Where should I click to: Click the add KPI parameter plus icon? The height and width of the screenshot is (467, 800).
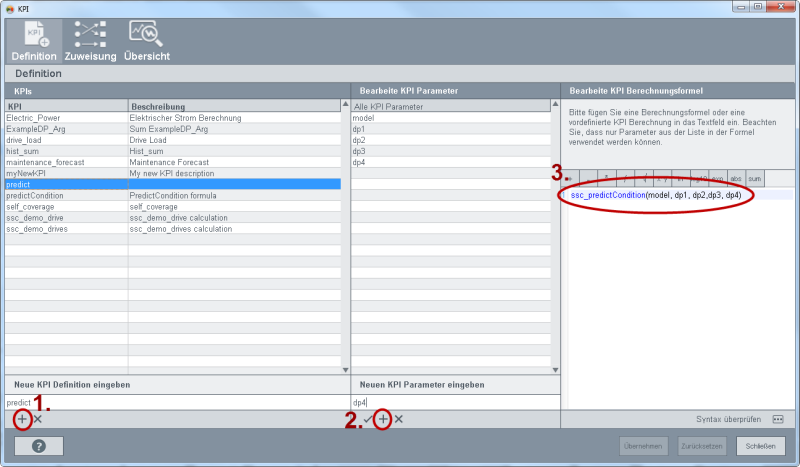[x=383, y=419]
